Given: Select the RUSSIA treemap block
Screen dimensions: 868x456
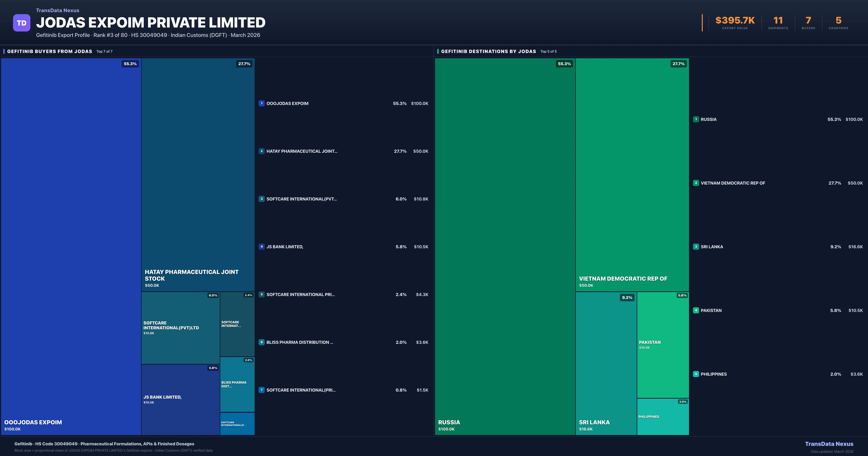Looking at the screenshot, I should click(505, 246).
